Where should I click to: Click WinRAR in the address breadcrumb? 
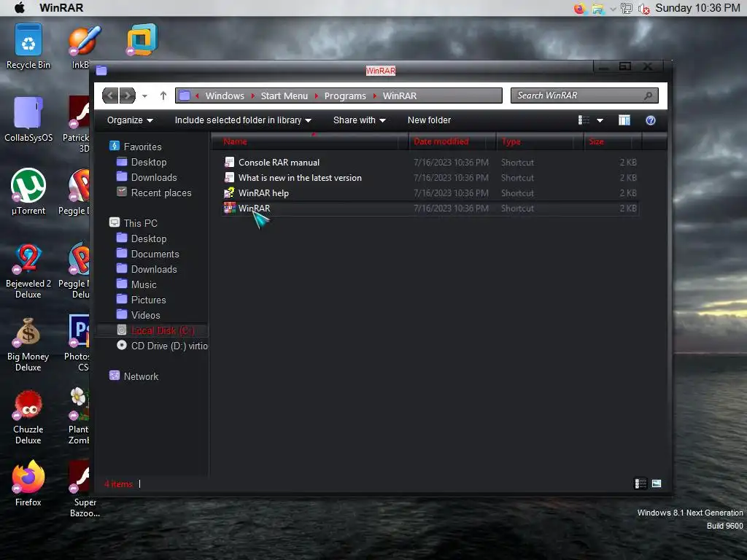click(x=400, y=96)
